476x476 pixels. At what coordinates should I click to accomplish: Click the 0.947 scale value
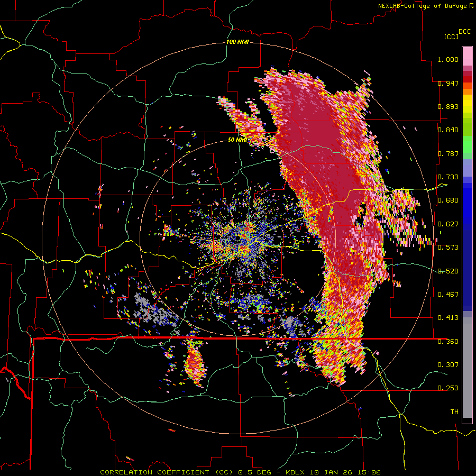[x=448, y=83]
